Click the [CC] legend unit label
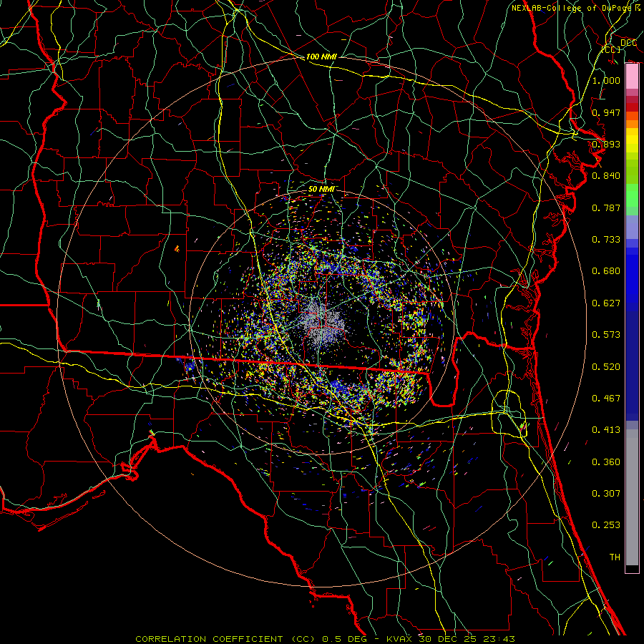Viewport: 644px width, 644px height. (x=611, y=49)
